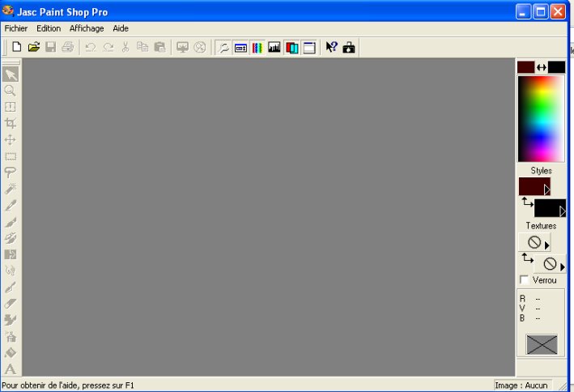Click 'Image : Aucun' in the status bar
The image size is (574, 392).
tap(521, 386)
